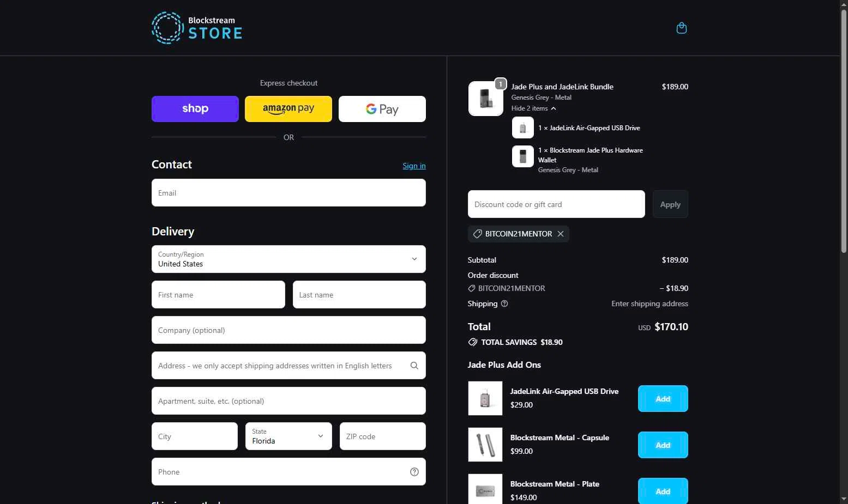Click the Jade Plus and JadeLink Bundle title
The image size is (848, 504).
562,87
